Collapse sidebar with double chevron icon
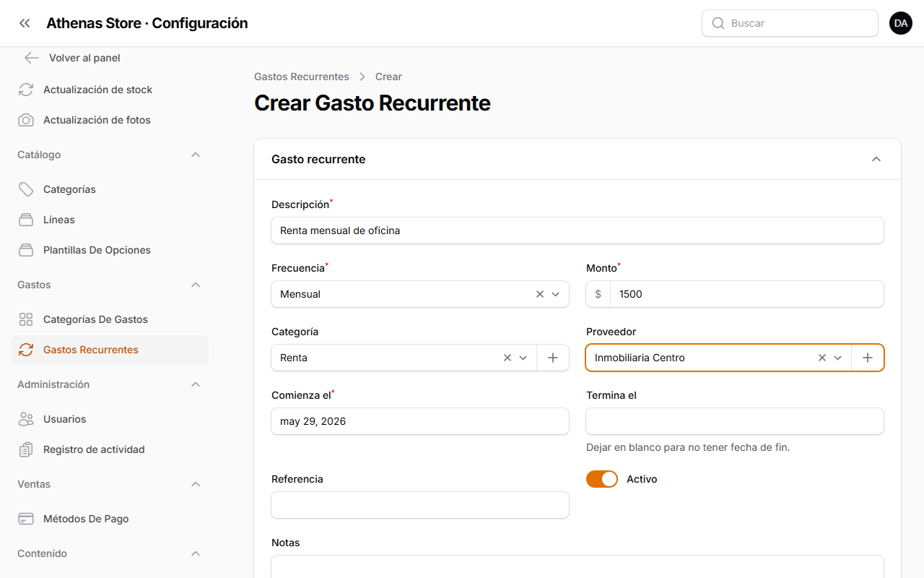This screenshot has height=578, width=924. (x=25, y=23)
